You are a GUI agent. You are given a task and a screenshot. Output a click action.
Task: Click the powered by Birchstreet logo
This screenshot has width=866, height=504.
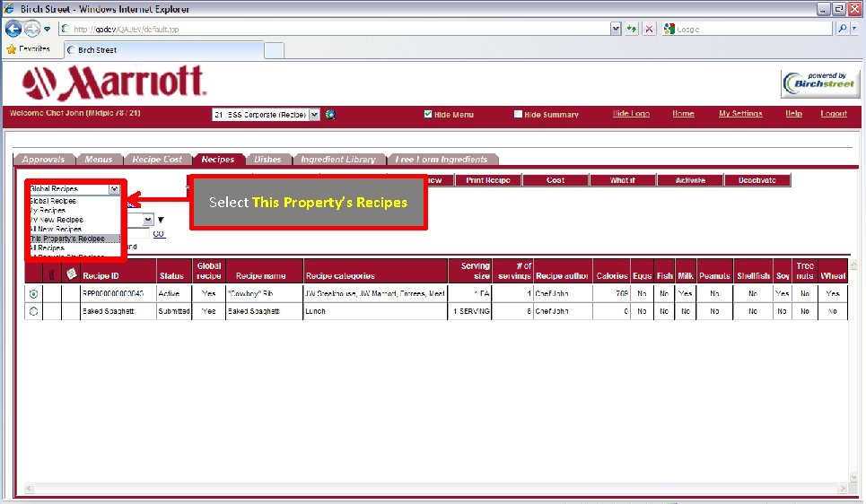(820, 83)
